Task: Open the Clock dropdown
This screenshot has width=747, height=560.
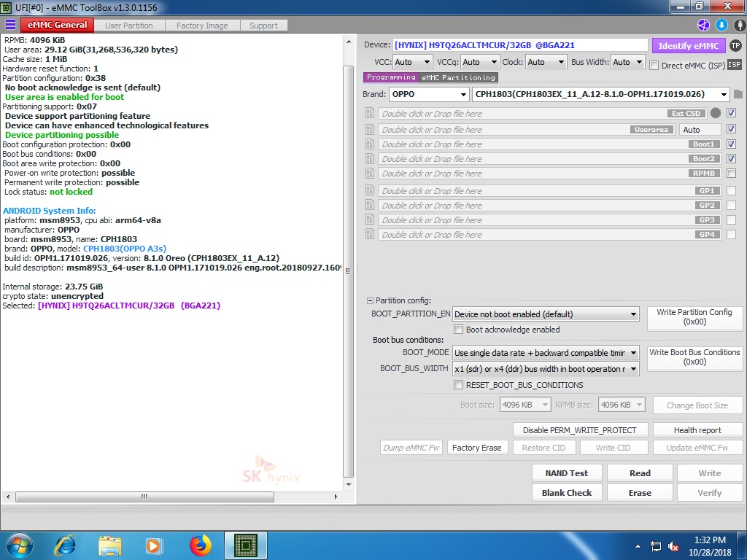Action: [x=546, y=62]
